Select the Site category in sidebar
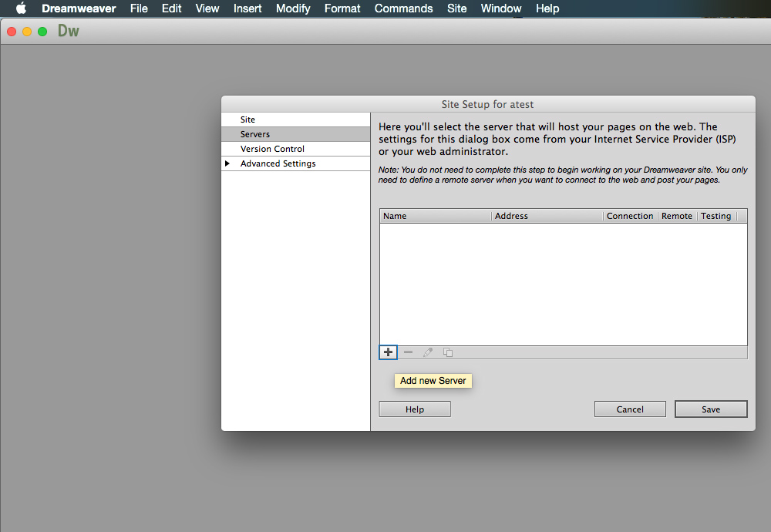The width and height of the screenshot is (771, 532). point(247,120)
